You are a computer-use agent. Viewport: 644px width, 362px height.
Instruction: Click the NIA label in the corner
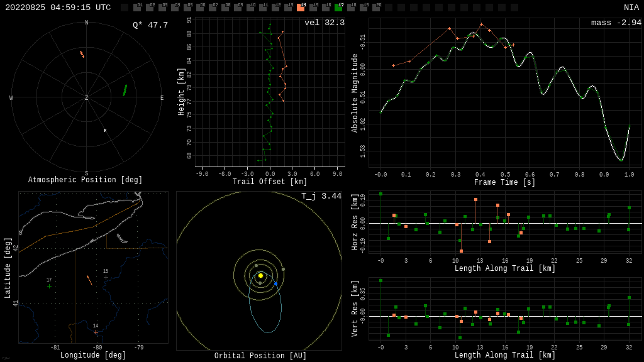[x=631, y=8]
